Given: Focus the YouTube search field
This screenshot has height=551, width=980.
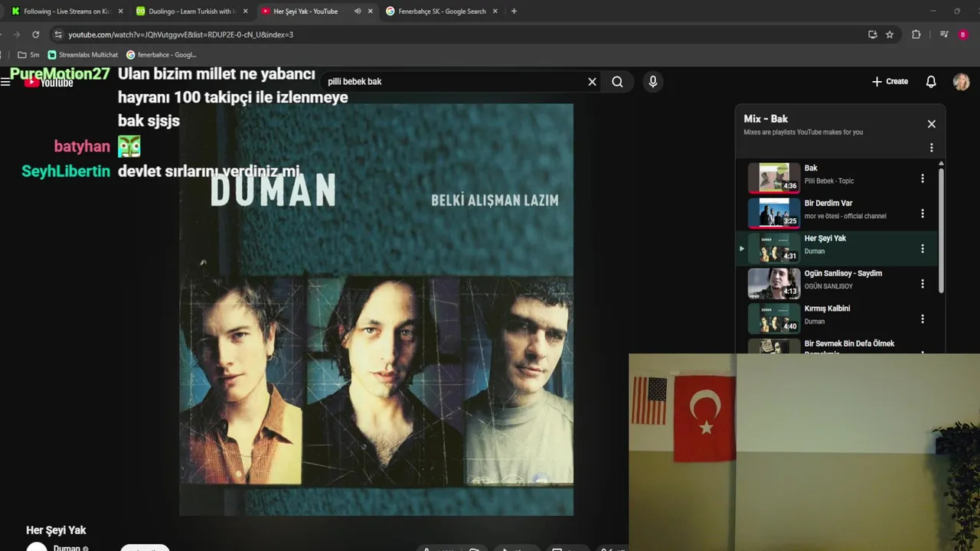Looking at the screenshot, I should pyautogui.click(x=452, y=81).
